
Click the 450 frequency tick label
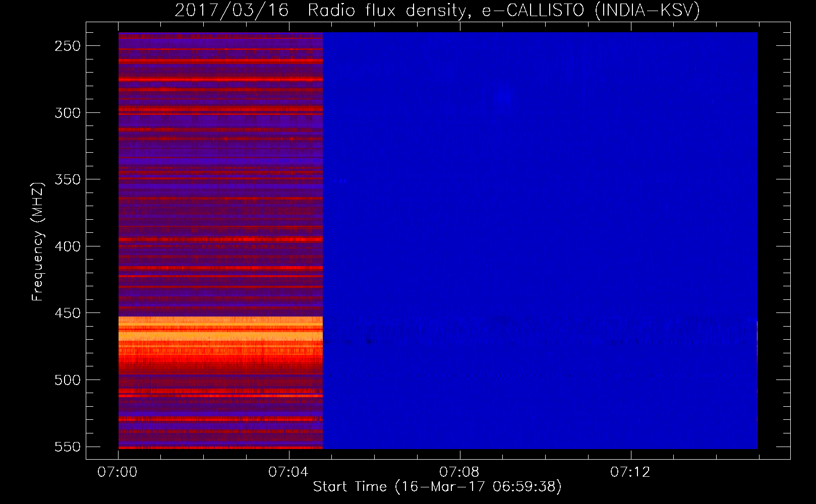68,313
